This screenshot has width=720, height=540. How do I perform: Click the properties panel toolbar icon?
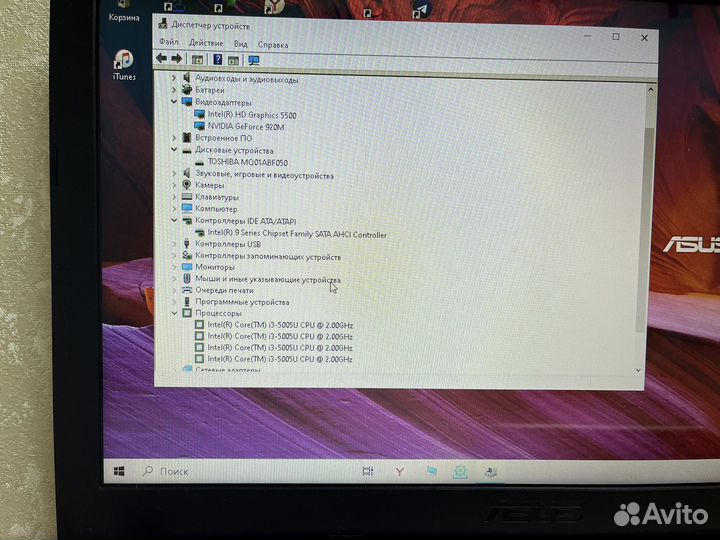233,60
